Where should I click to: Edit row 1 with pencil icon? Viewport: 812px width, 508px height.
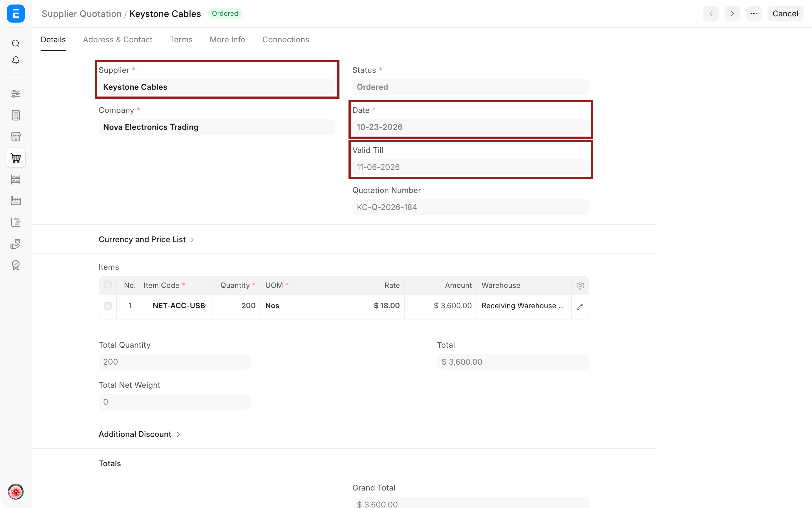(x=580, y=307)
